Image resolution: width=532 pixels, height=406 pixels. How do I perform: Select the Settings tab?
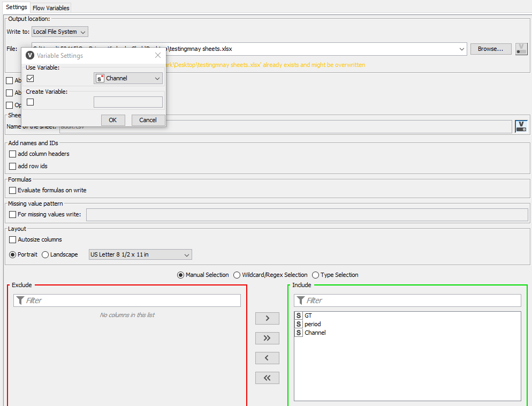click(16, 7)
